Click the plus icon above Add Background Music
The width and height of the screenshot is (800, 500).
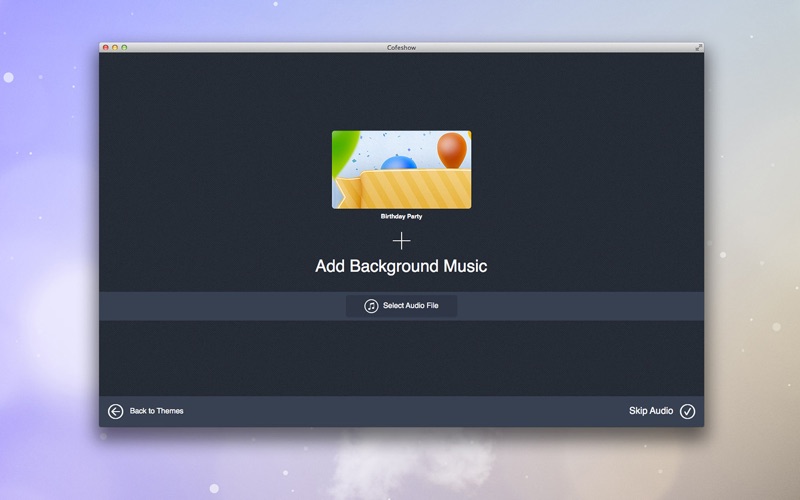point(402,241)
